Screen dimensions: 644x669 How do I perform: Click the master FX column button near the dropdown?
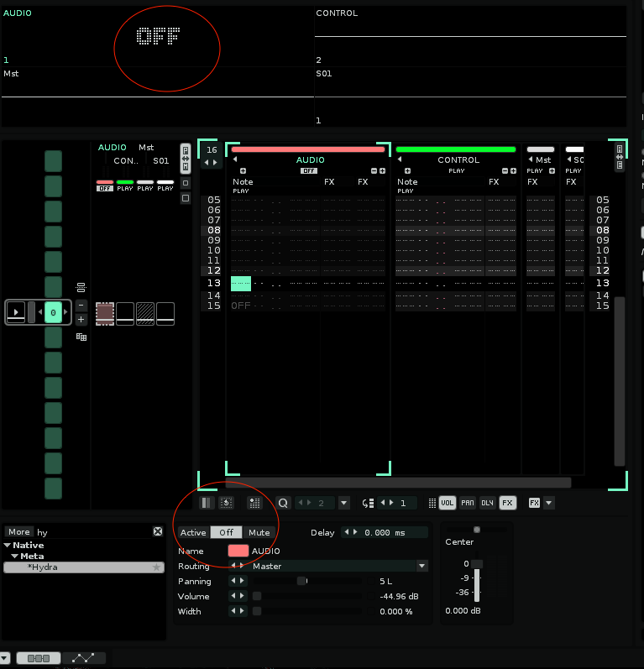(x=534, y=503)
